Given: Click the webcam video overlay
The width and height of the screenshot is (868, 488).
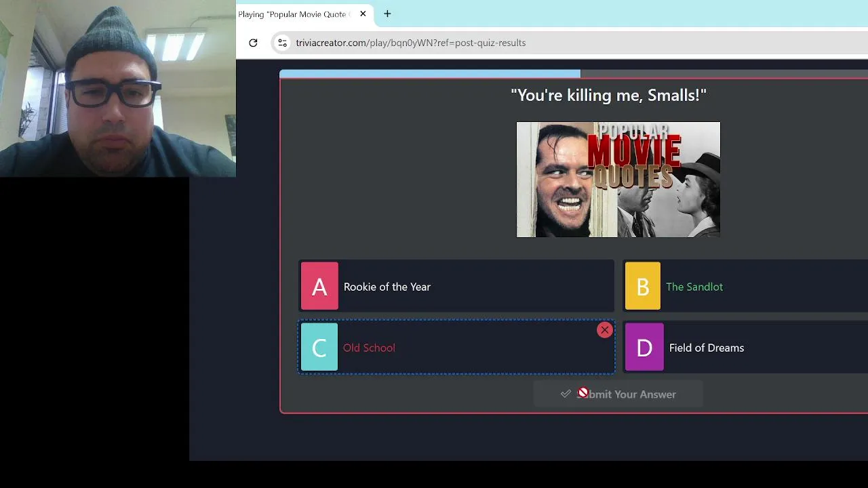Looking at the screenshot, I should (x=118, y=88).
